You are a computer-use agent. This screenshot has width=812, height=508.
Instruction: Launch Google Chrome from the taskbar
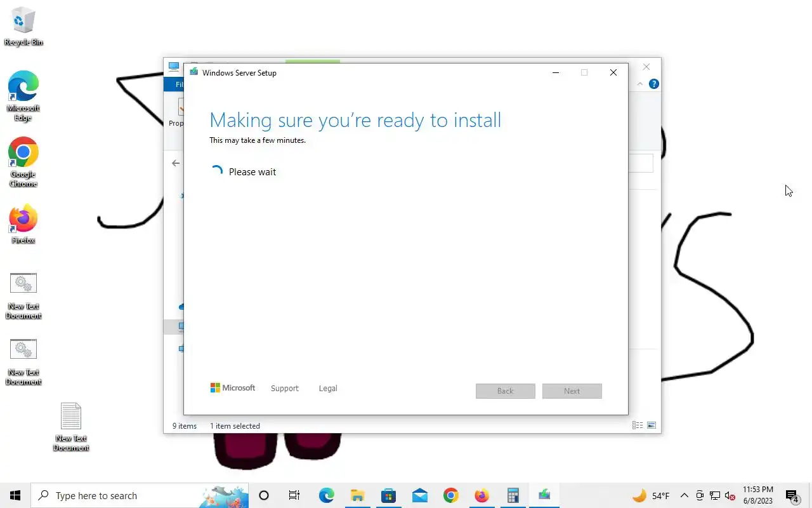(450, 495)
